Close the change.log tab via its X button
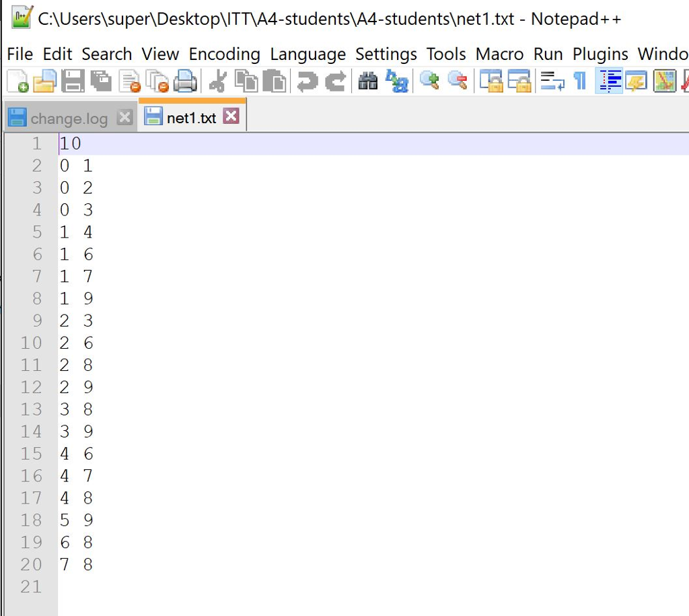Screen dimensions: 689x616 [124, 116]
